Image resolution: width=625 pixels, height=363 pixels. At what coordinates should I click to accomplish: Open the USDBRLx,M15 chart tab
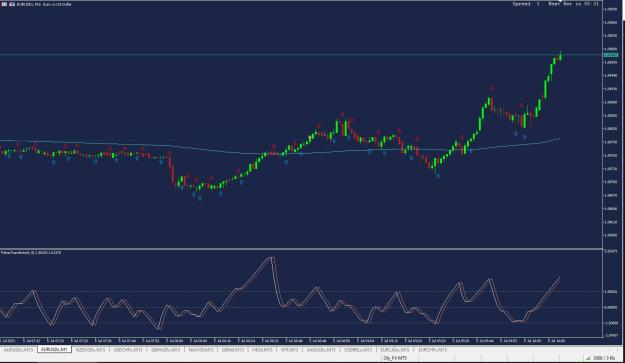point(358,349)
